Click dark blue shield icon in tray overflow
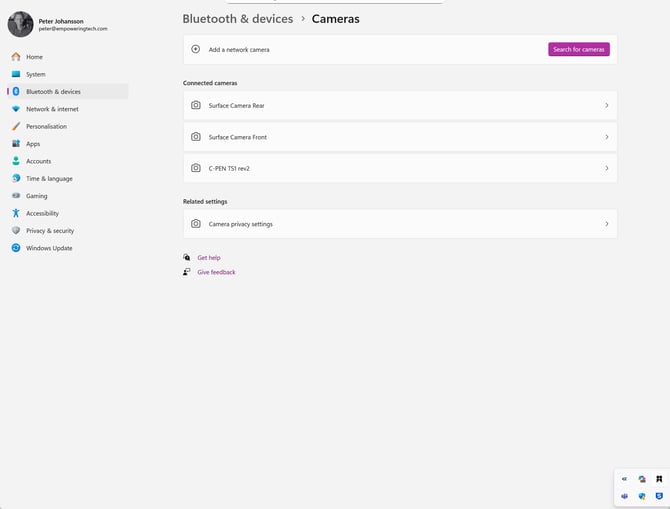This screenshot has height=509, width=670. [x=659, y=496]
